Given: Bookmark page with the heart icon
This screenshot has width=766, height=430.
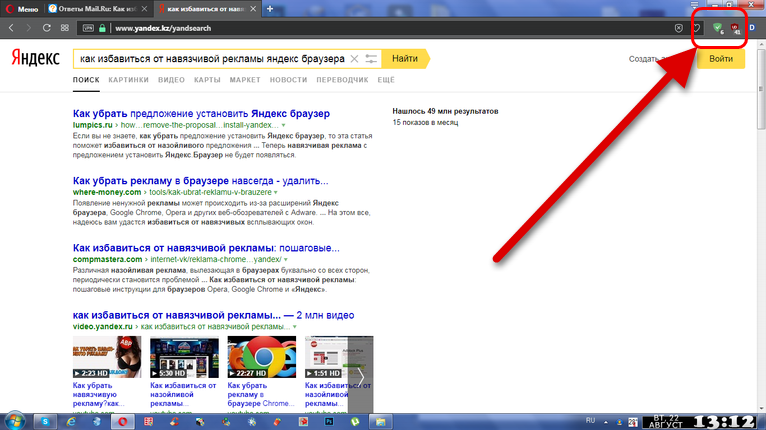Looking at the screenshot, I should coord(696,28).
